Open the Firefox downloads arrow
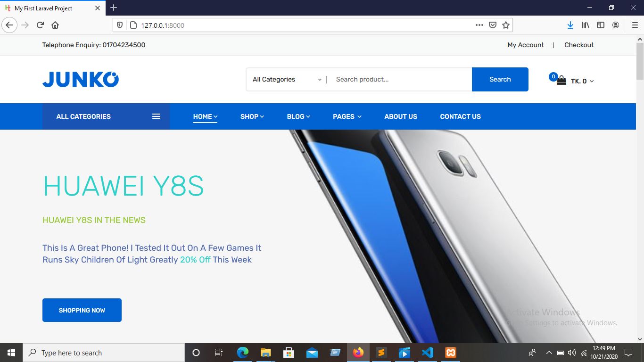644x362 pixels. point(570,25)
